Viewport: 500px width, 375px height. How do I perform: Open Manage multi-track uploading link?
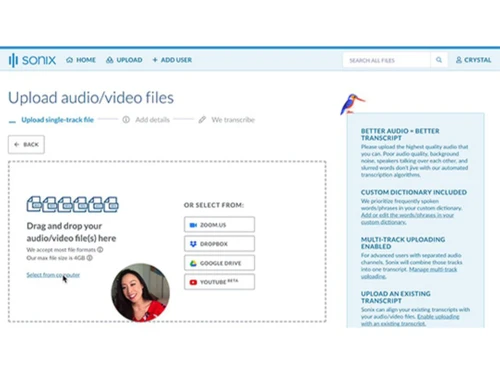coord(410,273)
